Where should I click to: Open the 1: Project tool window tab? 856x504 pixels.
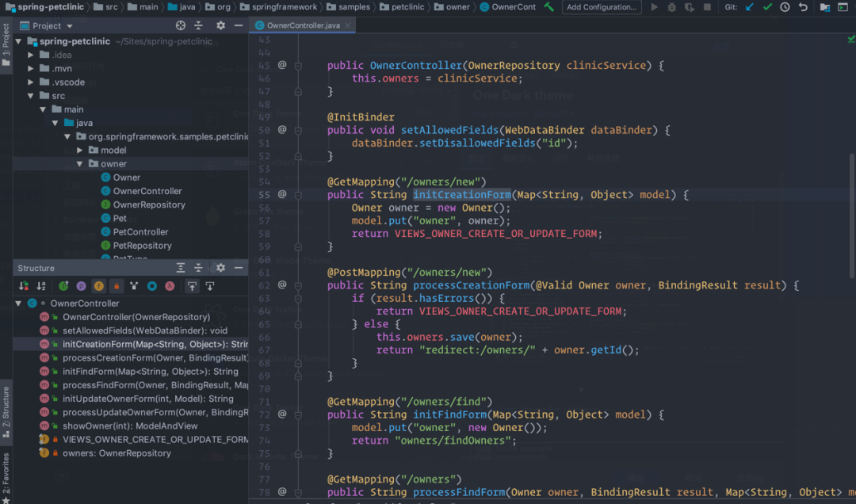(6, 45)
